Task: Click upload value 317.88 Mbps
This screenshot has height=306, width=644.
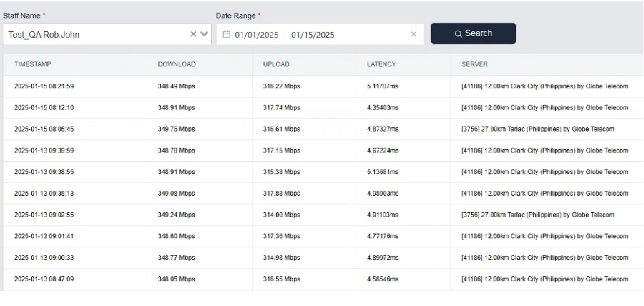Action: (x=282, y=194)
